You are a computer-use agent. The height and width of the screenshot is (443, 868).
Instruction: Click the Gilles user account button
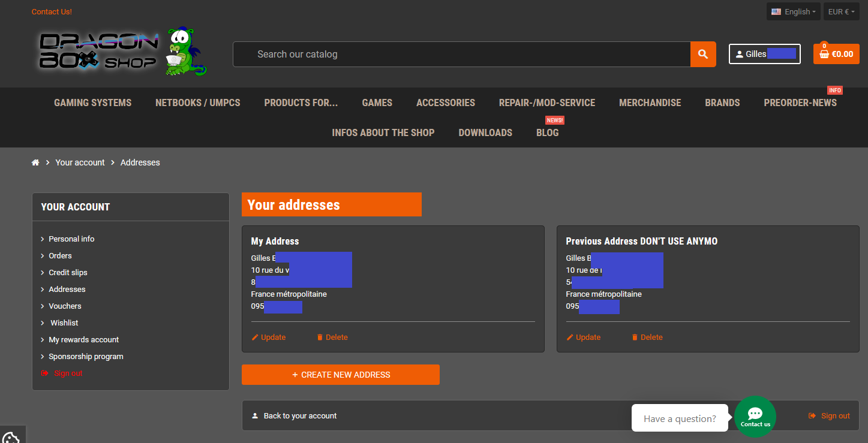[x=764, y=54]
